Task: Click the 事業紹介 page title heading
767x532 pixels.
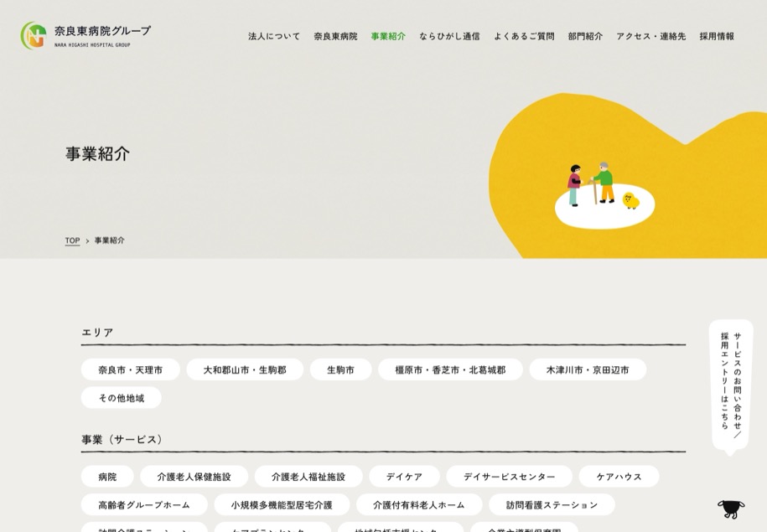Action: click(x=98, y=153)
